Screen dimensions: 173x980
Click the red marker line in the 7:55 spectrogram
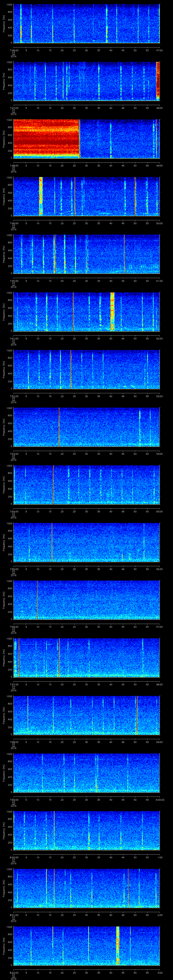(52, 542)
